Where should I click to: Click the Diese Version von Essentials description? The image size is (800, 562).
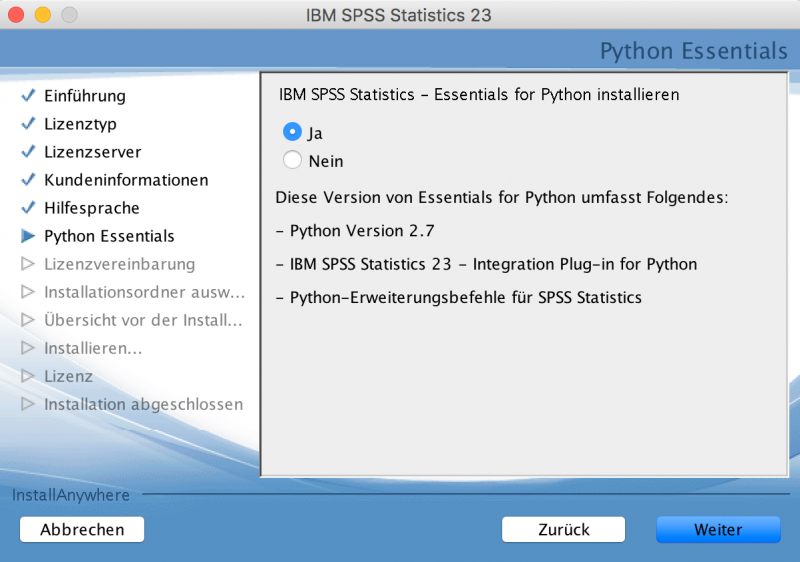[x=502, y=197]
